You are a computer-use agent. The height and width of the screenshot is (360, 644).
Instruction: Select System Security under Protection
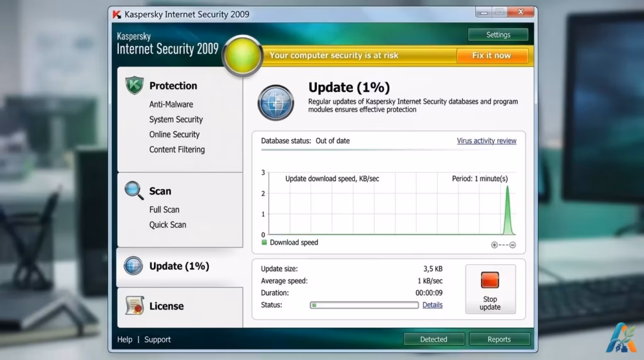click(x=176, y=120)
